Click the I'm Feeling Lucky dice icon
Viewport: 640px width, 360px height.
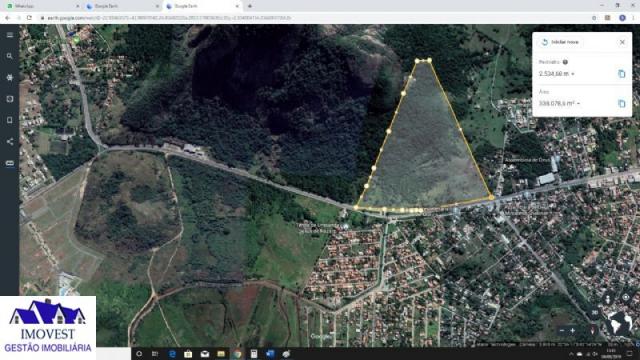[x=10, y=99]
